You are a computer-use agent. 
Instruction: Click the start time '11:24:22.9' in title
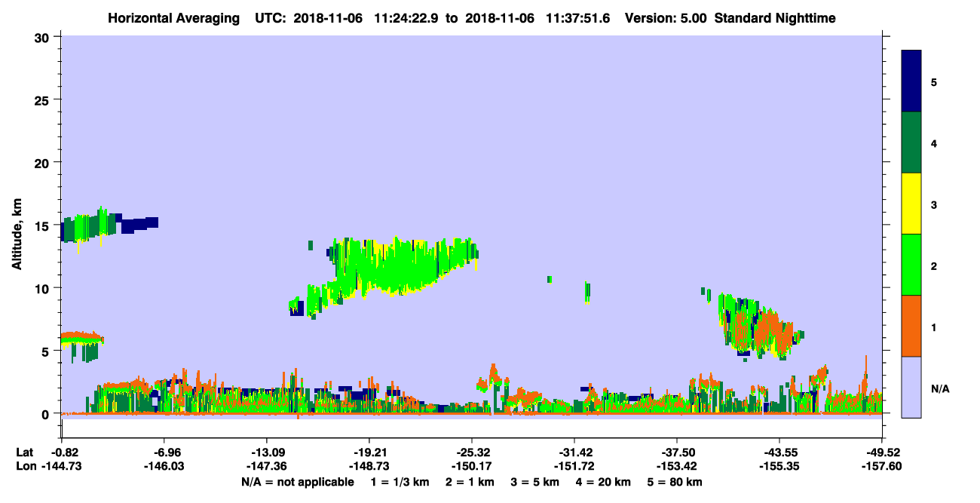(x=408, y=17)
